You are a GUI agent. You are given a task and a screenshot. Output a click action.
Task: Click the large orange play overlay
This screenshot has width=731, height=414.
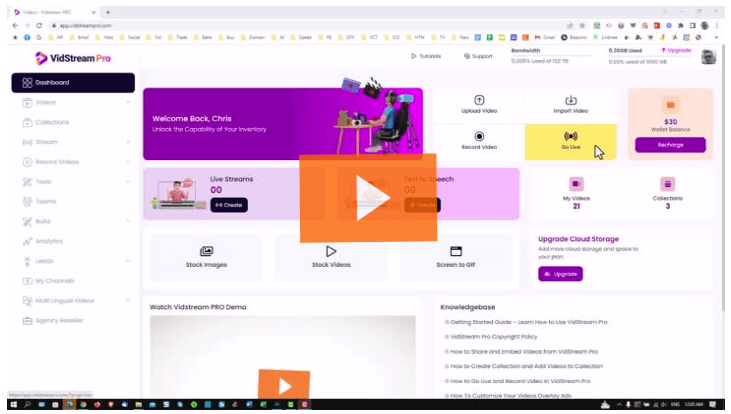(368, 198)
